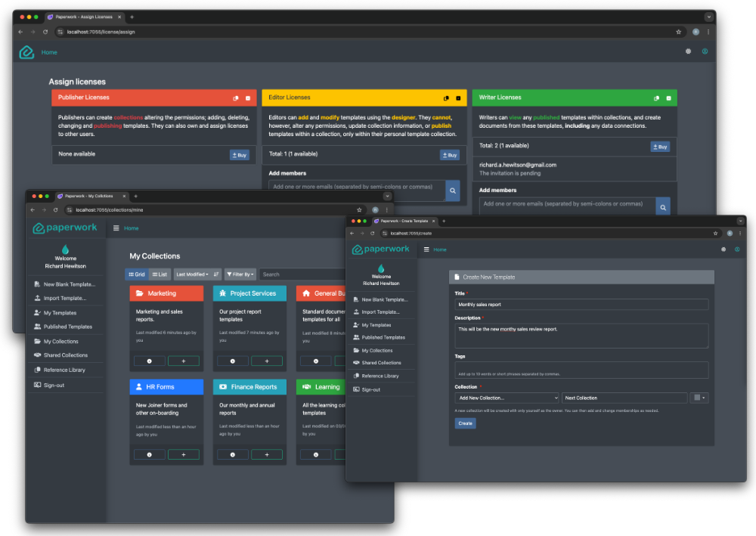Click user account icon in Create Template window
Screen dimensions: 756x536
pos(737,249)
